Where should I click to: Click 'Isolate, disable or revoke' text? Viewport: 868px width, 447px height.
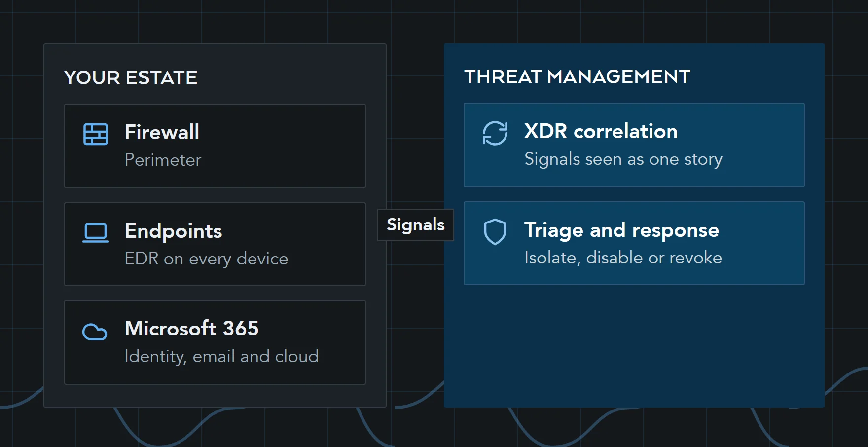tap(623, 258)
